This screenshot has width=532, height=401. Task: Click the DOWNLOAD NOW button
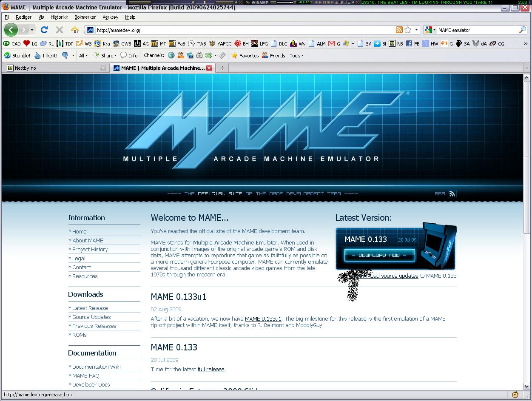click(379, 255)
